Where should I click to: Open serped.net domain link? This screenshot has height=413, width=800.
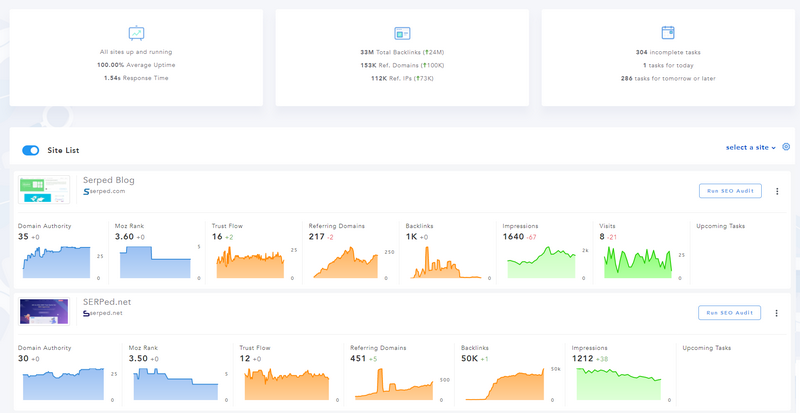(106, 313)
